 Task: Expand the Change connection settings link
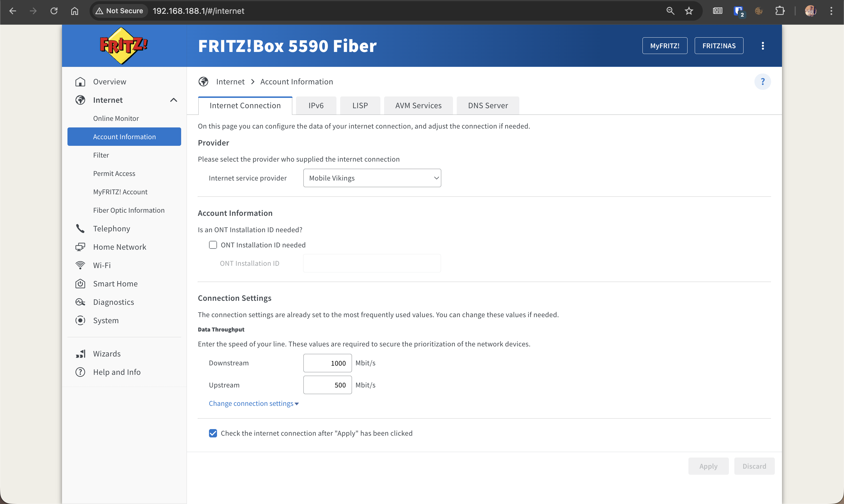point(253,404)
